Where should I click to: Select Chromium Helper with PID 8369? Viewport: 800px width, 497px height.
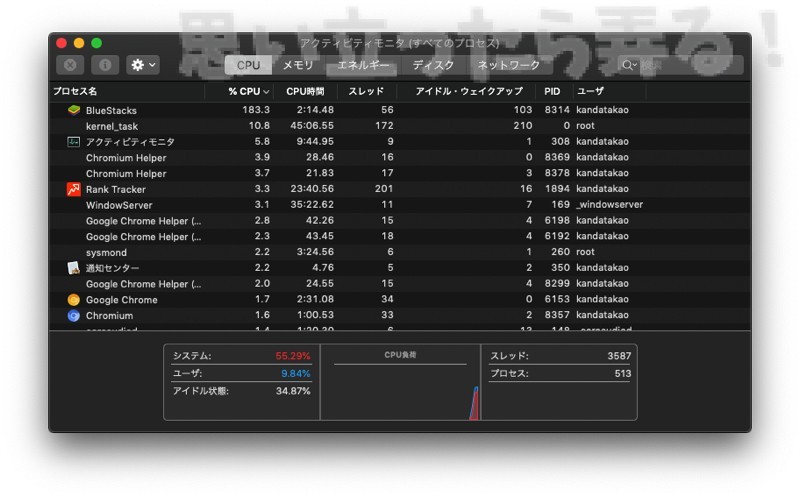coord(399,157)
